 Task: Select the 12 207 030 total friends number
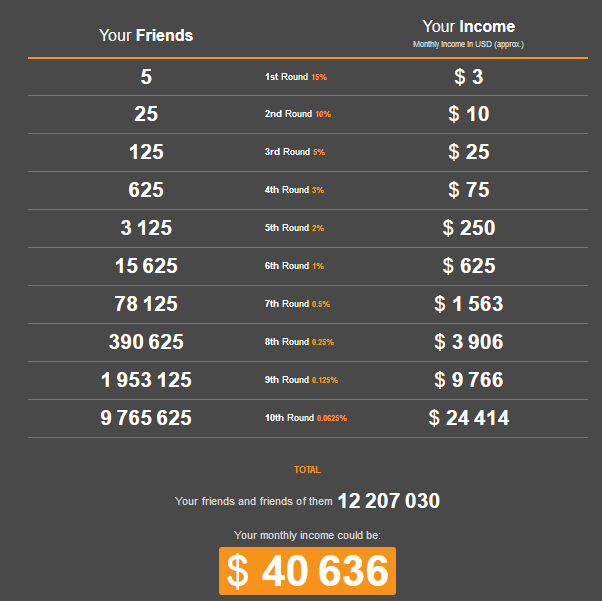click(x=389, y=501)
